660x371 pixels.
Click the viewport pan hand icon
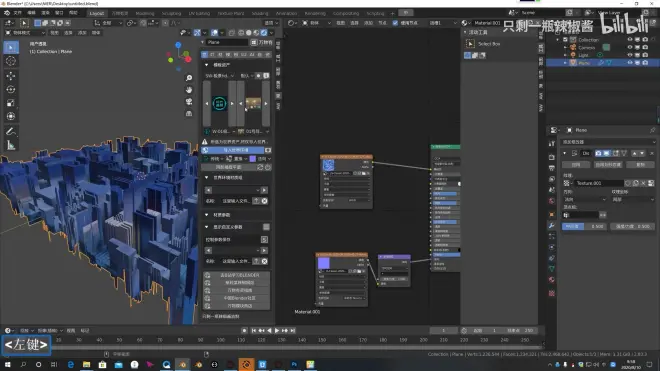pyautogui.click(x=189, y=90)
